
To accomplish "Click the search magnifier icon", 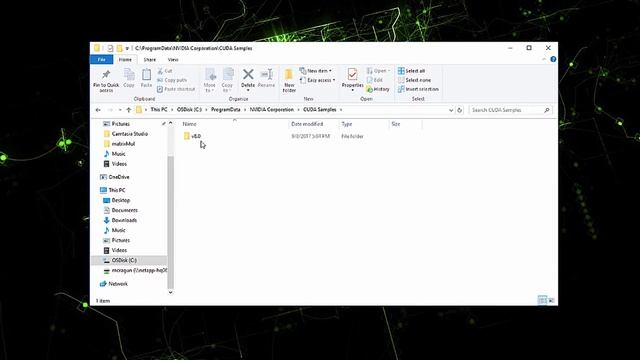I will (547, 110).
